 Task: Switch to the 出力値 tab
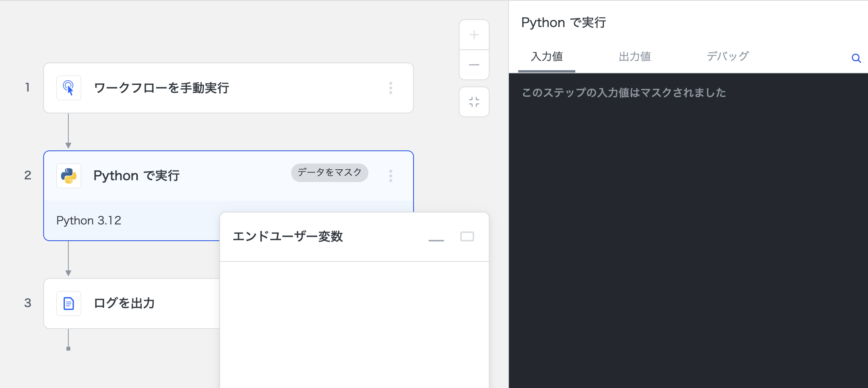[x=634, y=57]
